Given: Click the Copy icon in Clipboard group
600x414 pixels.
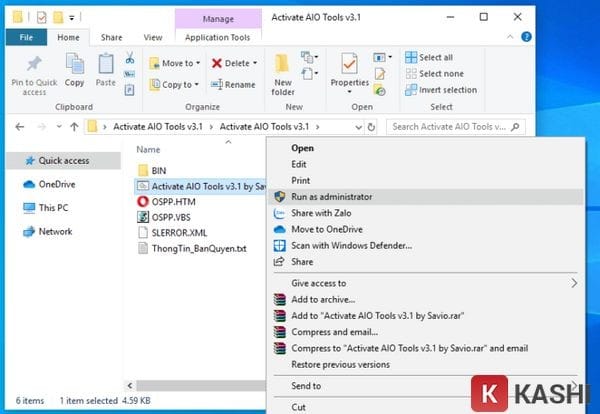Looking at the screenshot, I should (75, 64).
